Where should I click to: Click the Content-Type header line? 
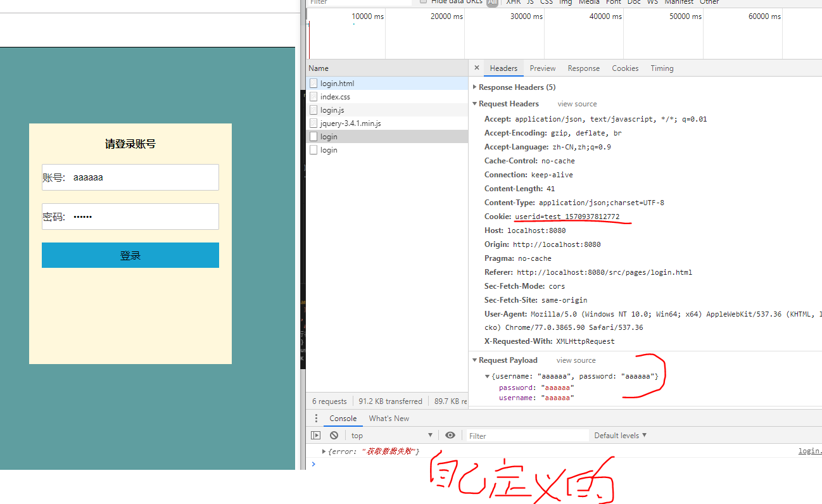coord(574,203)
